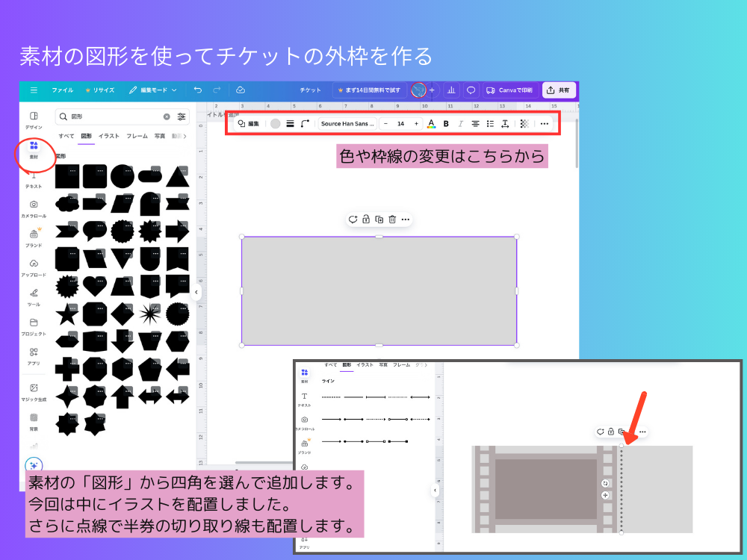This screenshot has height=560, width=747.
Task: Open the Source Han Sans font dropdown
Action: pyautogui.click(x=347, y=124)
